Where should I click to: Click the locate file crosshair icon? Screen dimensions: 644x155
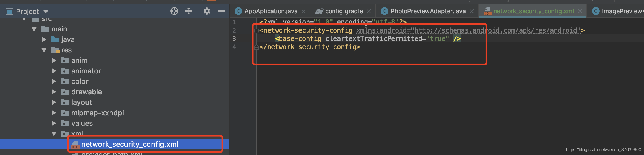(174, 11)
